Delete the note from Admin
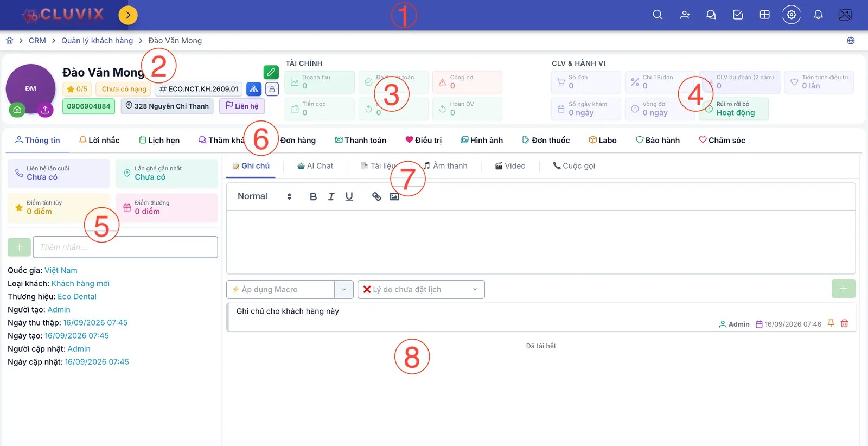 pos(845,323)
